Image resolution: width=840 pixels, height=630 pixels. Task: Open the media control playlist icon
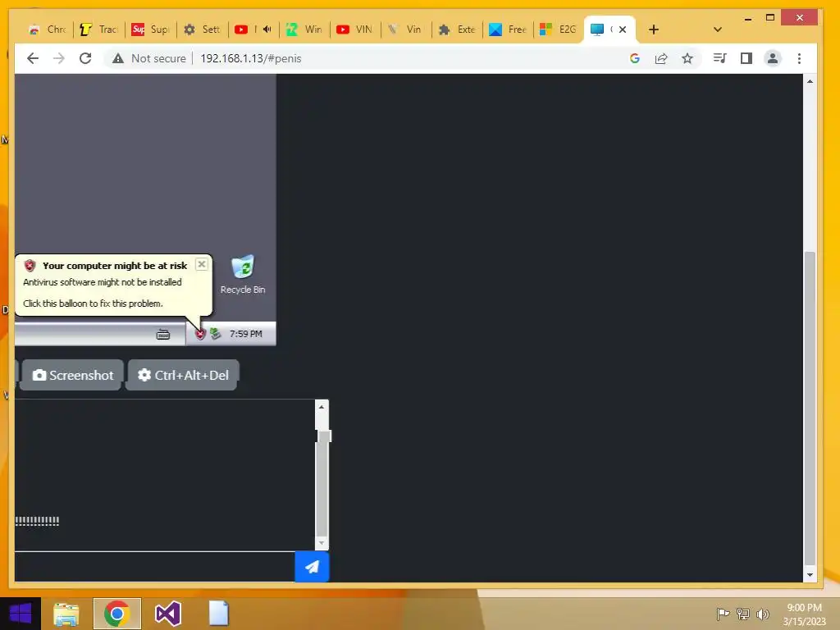click(720, 58)
